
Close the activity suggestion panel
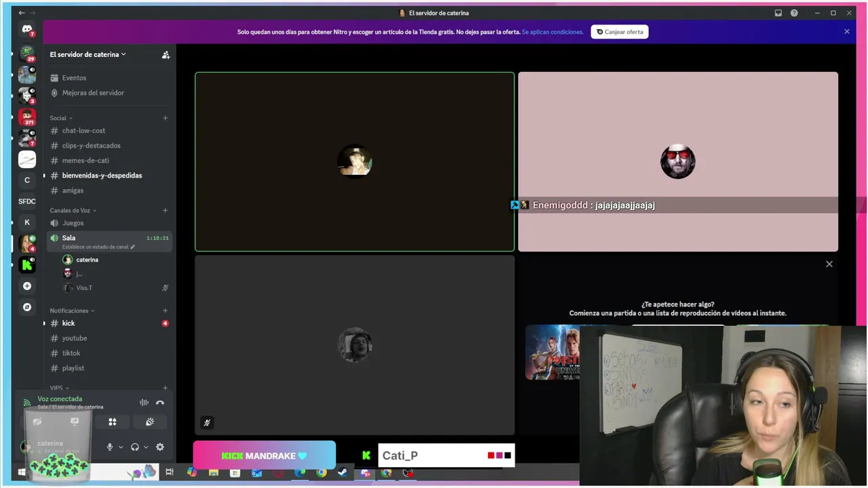click(829, 264)
